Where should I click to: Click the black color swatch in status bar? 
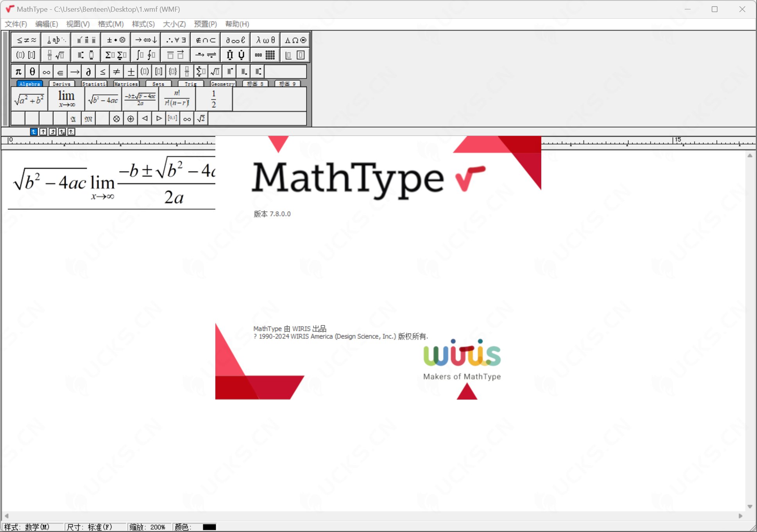(209, 527)
